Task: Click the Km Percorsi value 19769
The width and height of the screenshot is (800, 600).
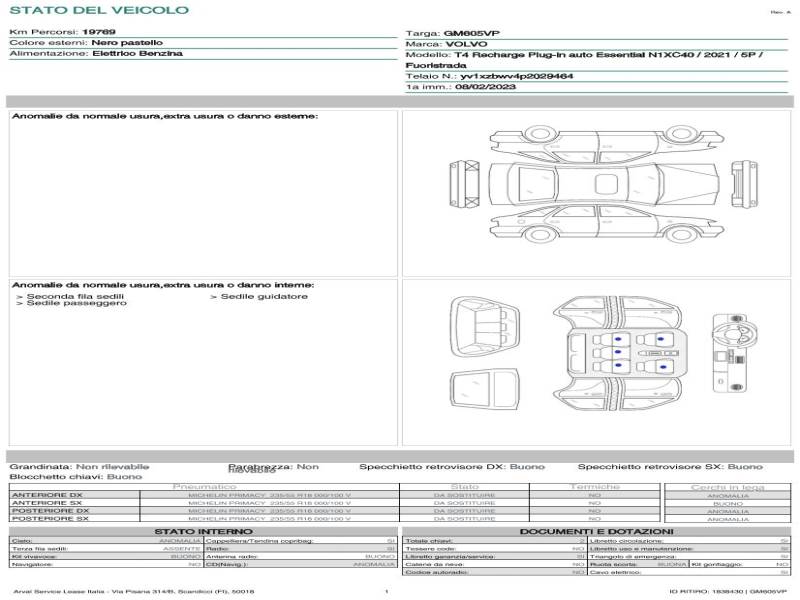Action: [99, 32]
